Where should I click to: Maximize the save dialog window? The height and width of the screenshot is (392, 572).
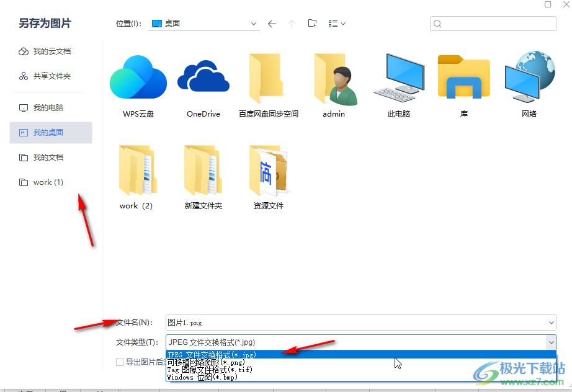[x=548, y=4]
